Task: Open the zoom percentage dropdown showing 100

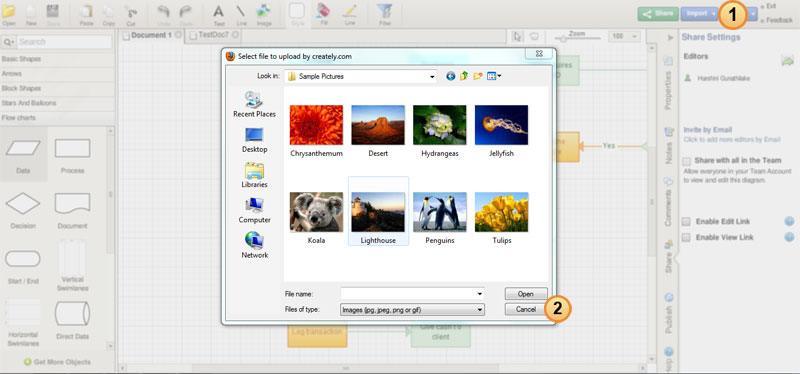Action: [635, 36]
